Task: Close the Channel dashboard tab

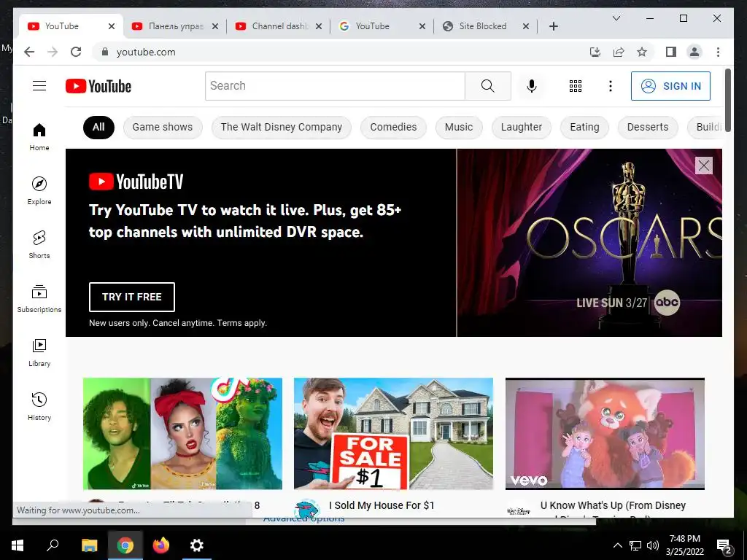Action: pyautogui.click(x=319, y=26)
